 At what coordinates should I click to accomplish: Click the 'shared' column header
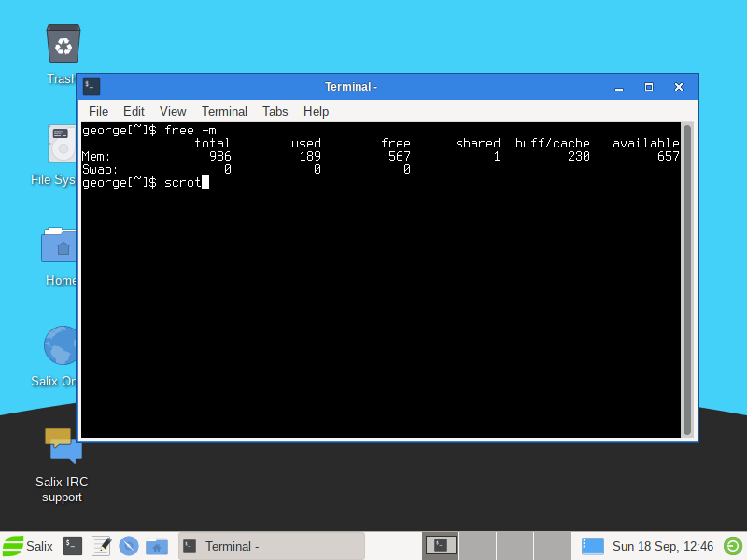coord(478,144)
